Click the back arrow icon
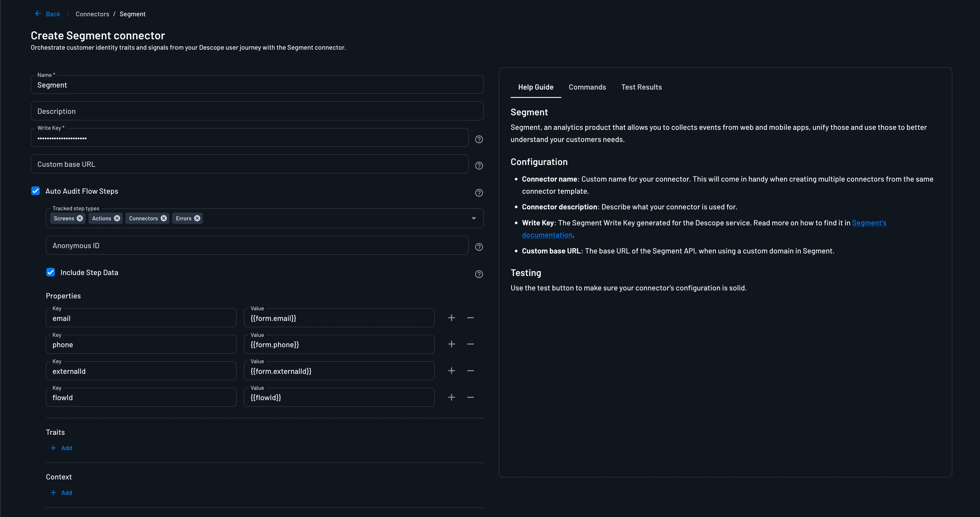 (x=38, y=14)
